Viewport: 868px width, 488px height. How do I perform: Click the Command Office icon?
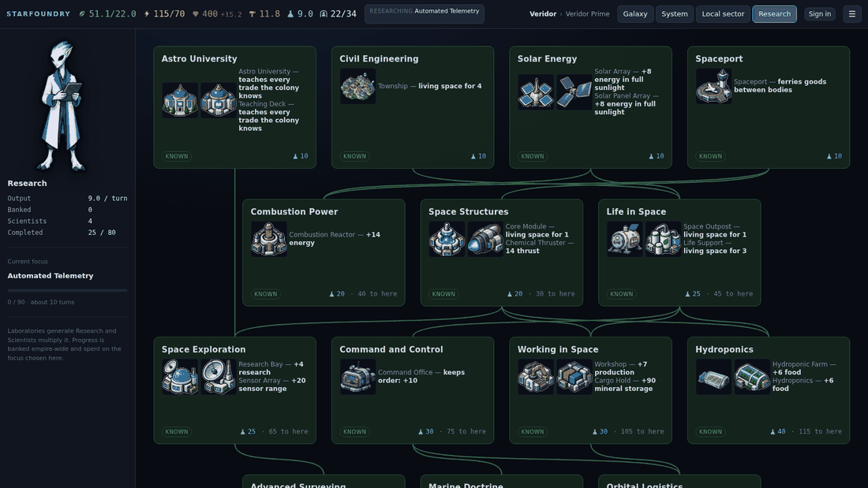tap(357, 377)
